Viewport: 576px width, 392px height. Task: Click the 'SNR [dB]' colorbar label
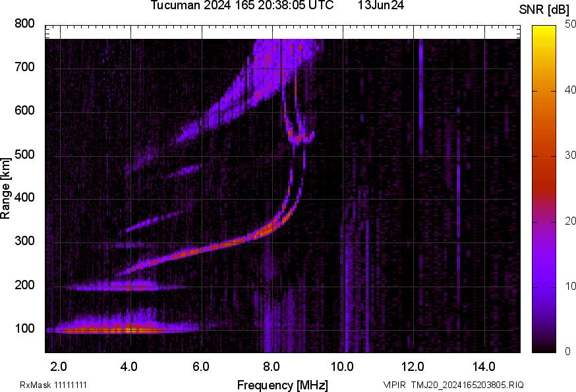click(x=544, y=9)
